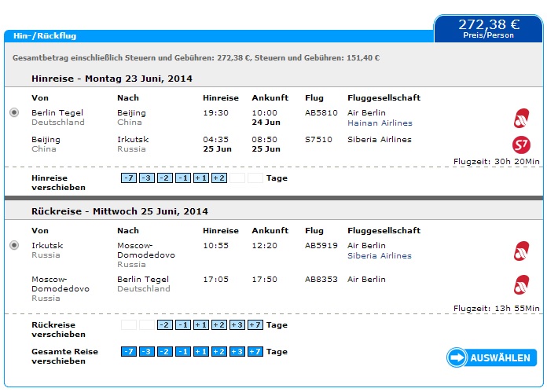The width and height of the screenshot is (547, 392).
Task: Click the Flugzeit: 30h 20Min text
Action: [496, 162]
